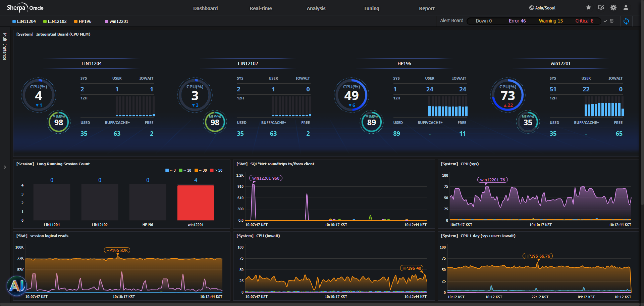The height and width of the screenshot is (306, 644).
Task: Toggle the win12201 instance legend
Action: [117, 21]
